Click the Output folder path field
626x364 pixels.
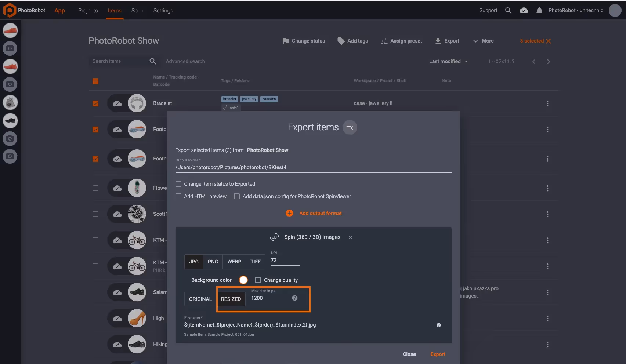(313, 167)
